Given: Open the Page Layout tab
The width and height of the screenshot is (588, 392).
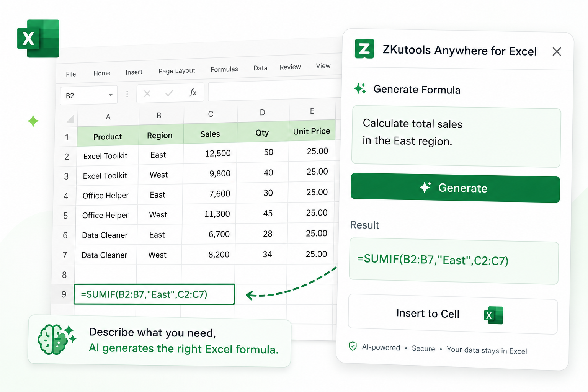Looking at the screenshot, I should 177,71.
